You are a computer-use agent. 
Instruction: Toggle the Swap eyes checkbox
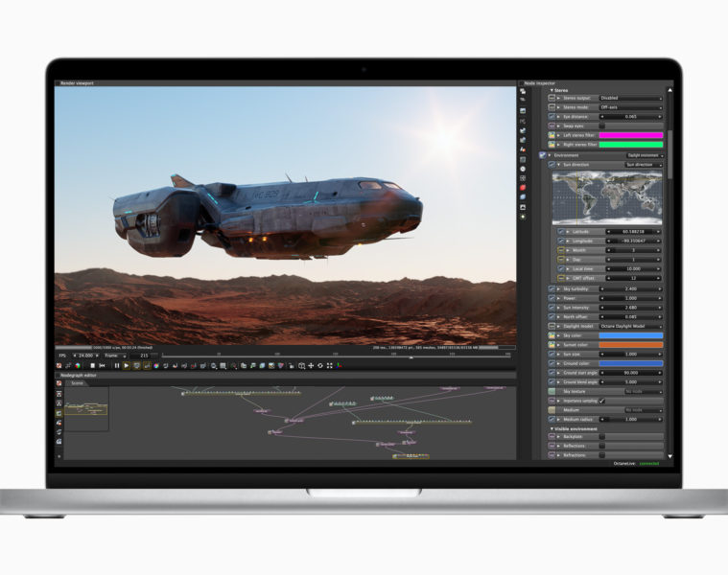tap(602, 126)
